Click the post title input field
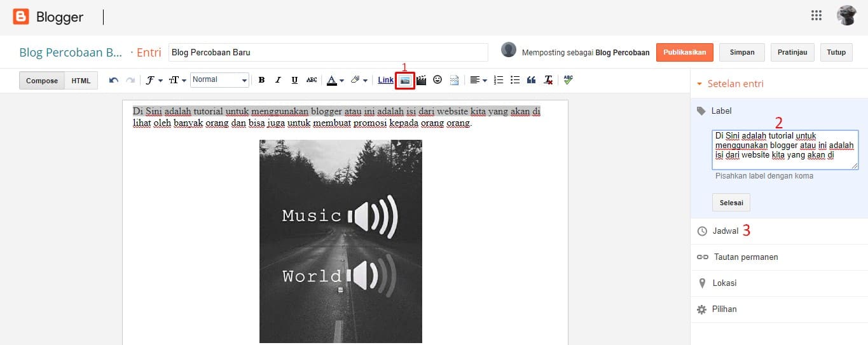The image size is (868, 345). coord(328,52)
